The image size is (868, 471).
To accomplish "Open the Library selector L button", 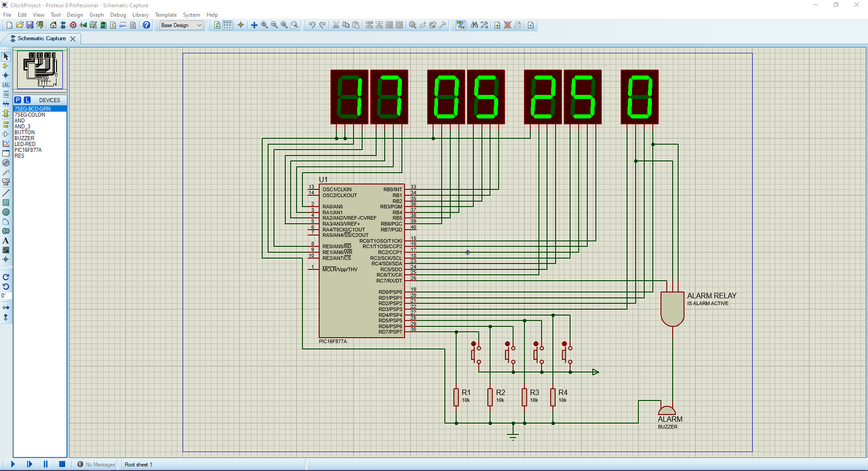I will (27, 100).
